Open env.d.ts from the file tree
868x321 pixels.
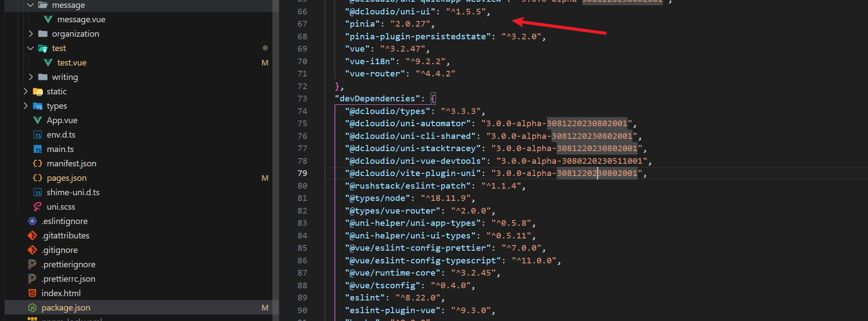(x=61, y=135)
